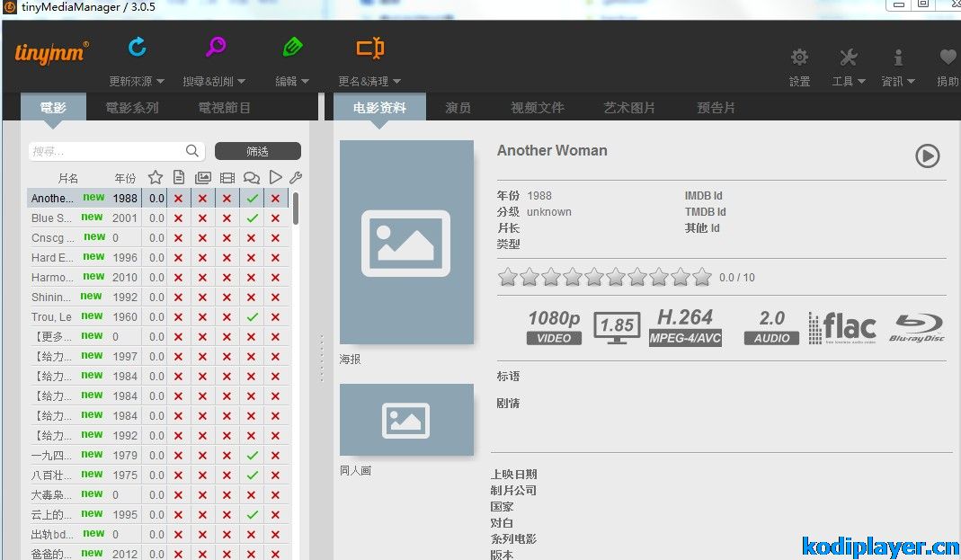Click the 1.85 aspect ratio monitor icon
The image size is (961, 560).
click(617, 326)
